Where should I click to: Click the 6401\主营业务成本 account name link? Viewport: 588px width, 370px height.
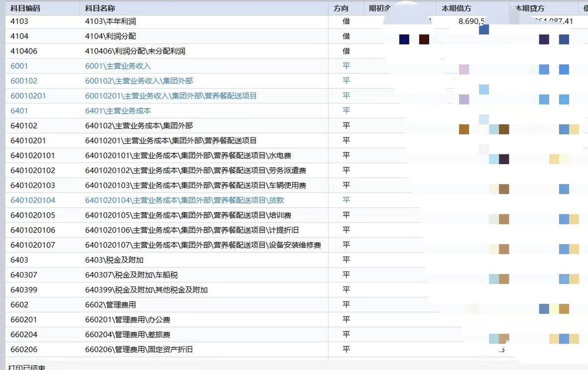pyautogui.click(x=118, y=111)
